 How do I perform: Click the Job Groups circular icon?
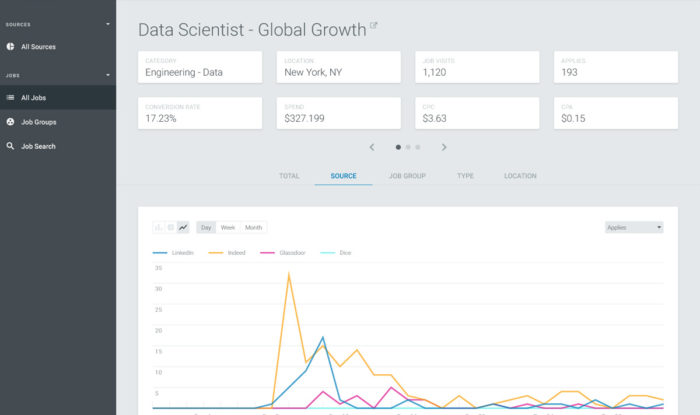coord(10,122)
